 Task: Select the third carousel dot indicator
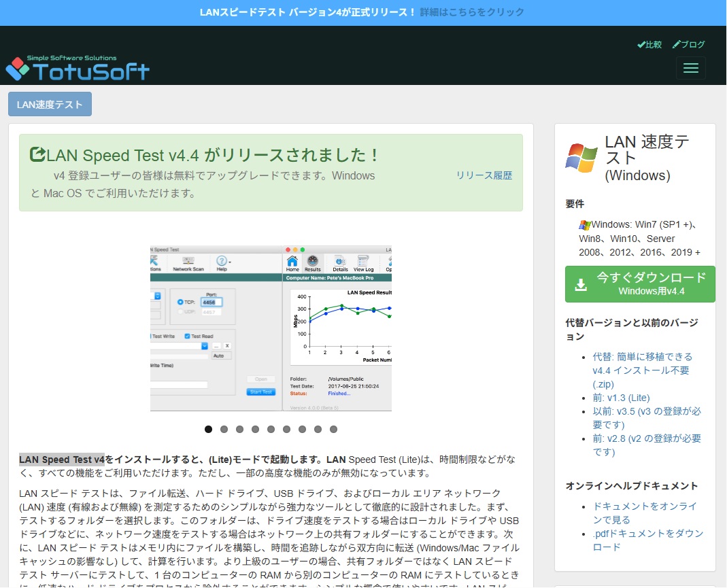pos(239,429)
